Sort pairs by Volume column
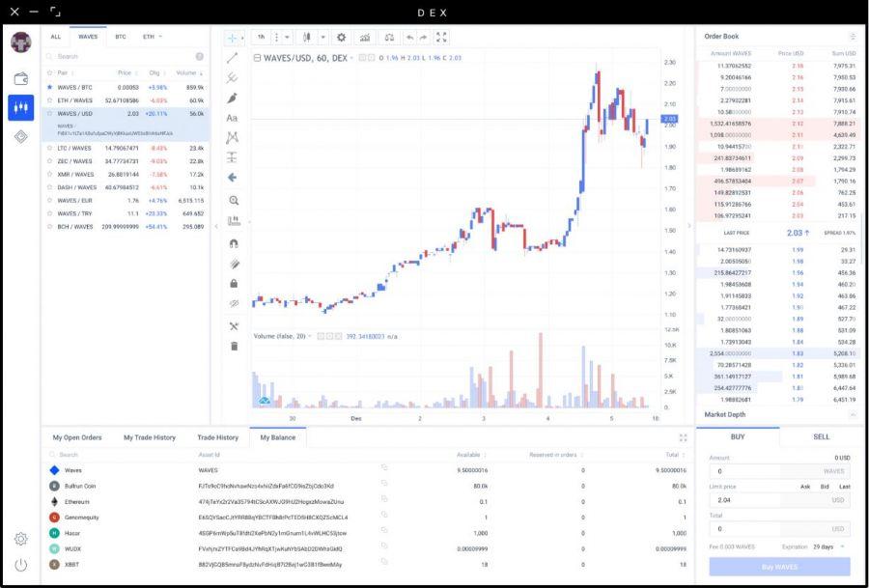The width and height of the screenshot is (869, 588). pyautogui.click(x=189, y=72)
